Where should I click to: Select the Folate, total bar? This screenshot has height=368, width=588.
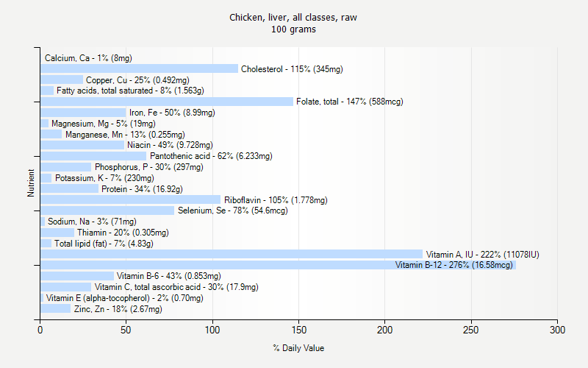click(167, 102)
